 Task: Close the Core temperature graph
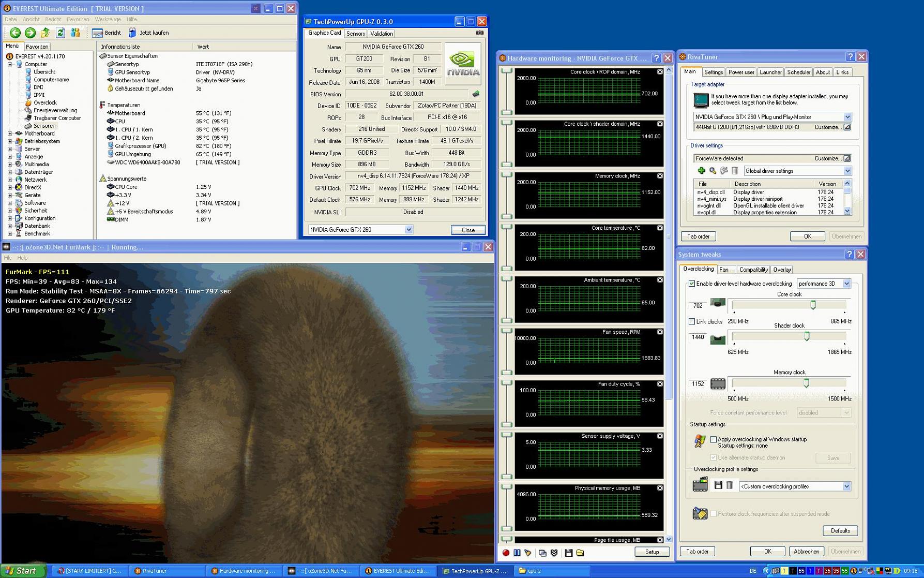coord(660,228)
